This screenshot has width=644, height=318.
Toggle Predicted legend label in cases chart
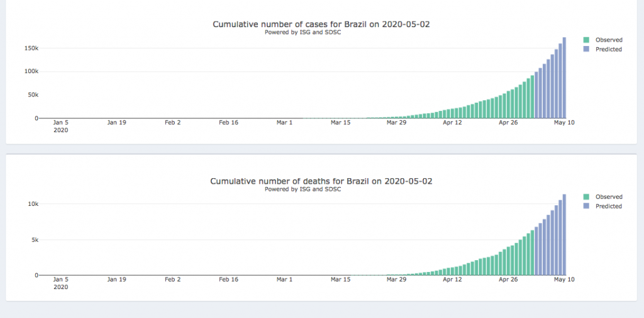(x=609, y=49)
